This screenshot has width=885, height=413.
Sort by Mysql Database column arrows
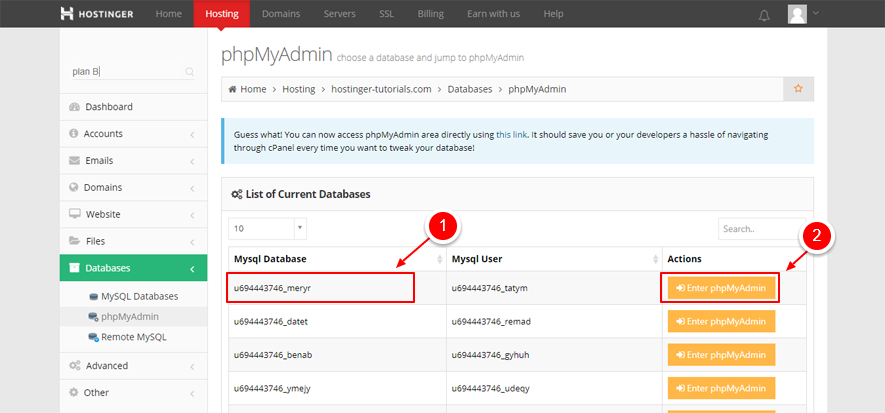[440, 260]
